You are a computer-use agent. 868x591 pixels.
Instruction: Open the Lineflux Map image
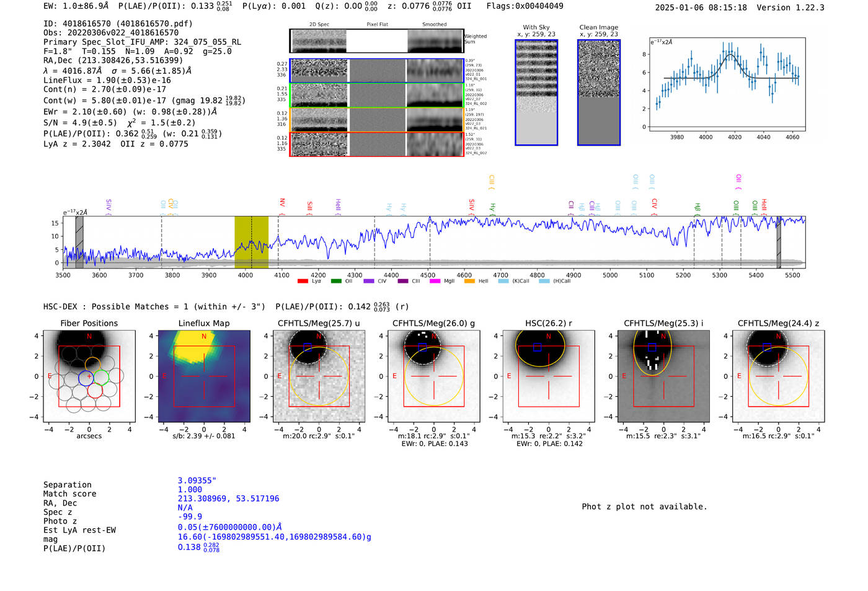[x=204, y=376]
